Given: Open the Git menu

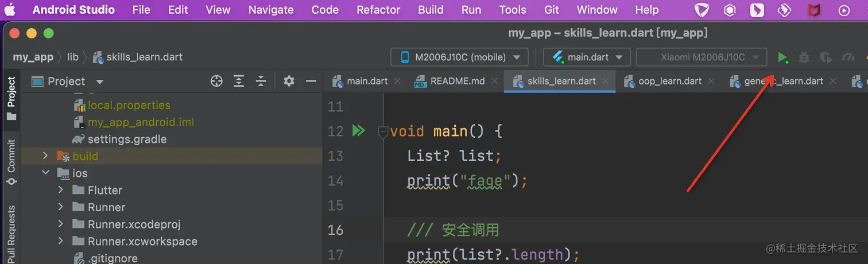Looking at the screenshot, I should [552, 10].
